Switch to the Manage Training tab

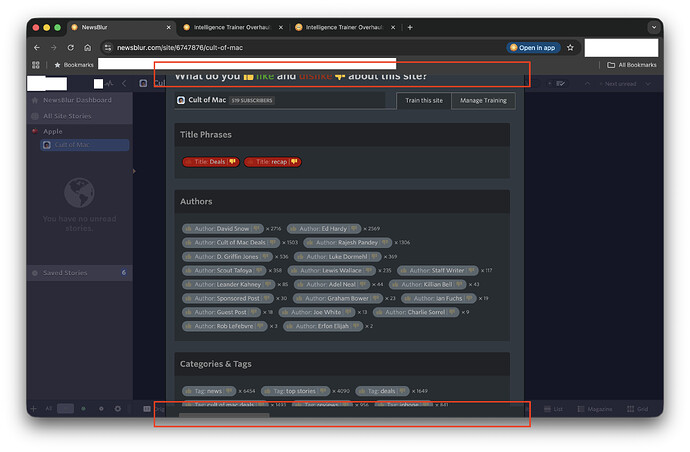tap(484, 100)
